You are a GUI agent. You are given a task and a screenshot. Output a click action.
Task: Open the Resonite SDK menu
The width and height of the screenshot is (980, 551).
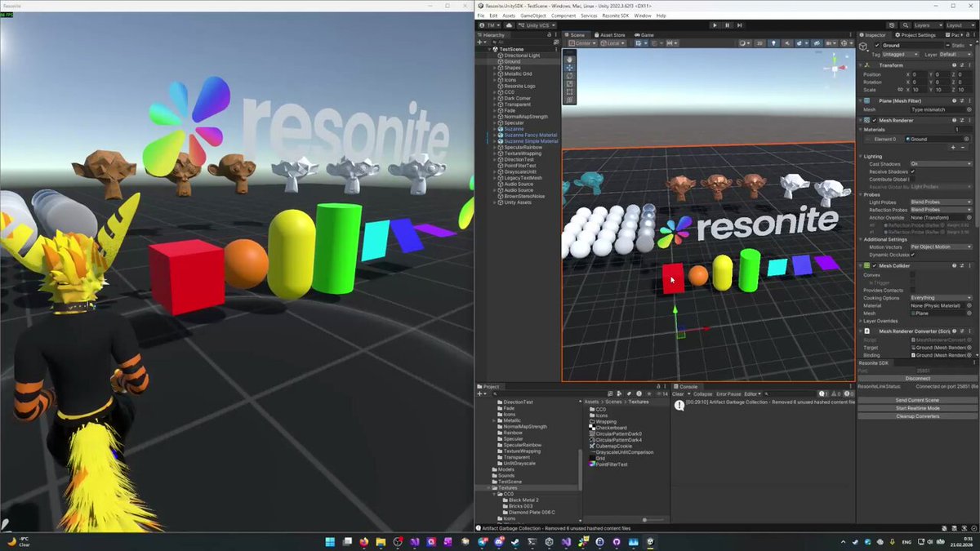pyautogui.click(x=615, y=16)
